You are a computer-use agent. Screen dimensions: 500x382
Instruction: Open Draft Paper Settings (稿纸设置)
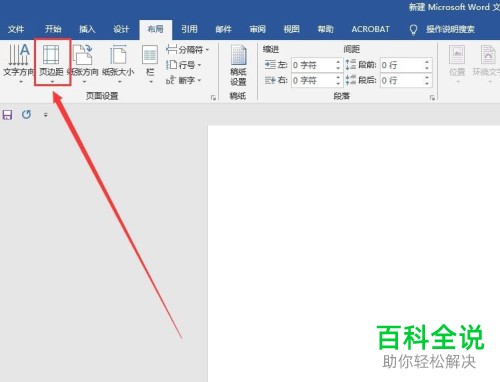238,65
